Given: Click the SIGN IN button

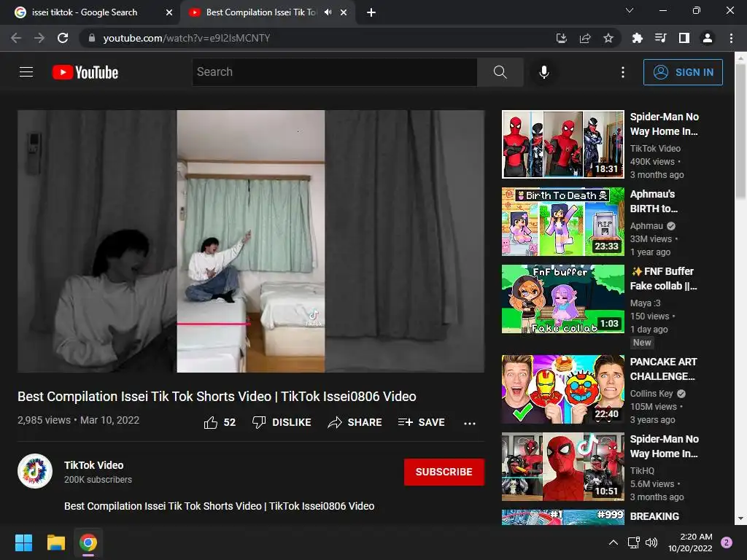Looking at the screenshot, I should [683, 72].
